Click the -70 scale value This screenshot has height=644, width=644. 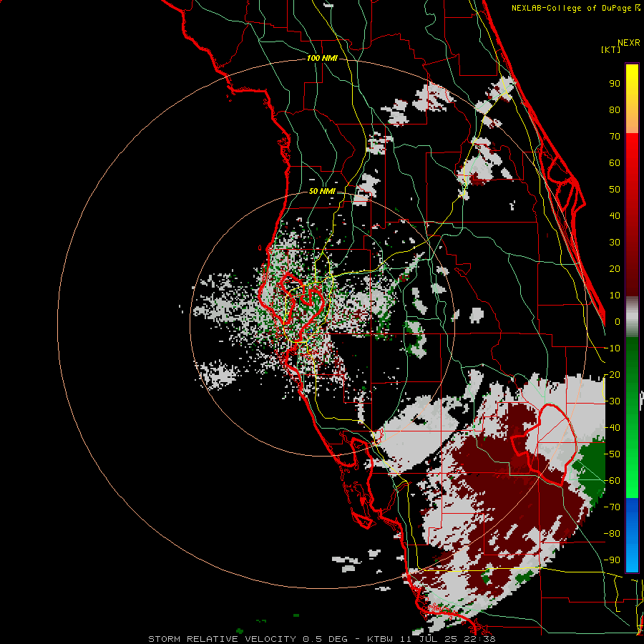pyautogui.click(x=612, y=507)
